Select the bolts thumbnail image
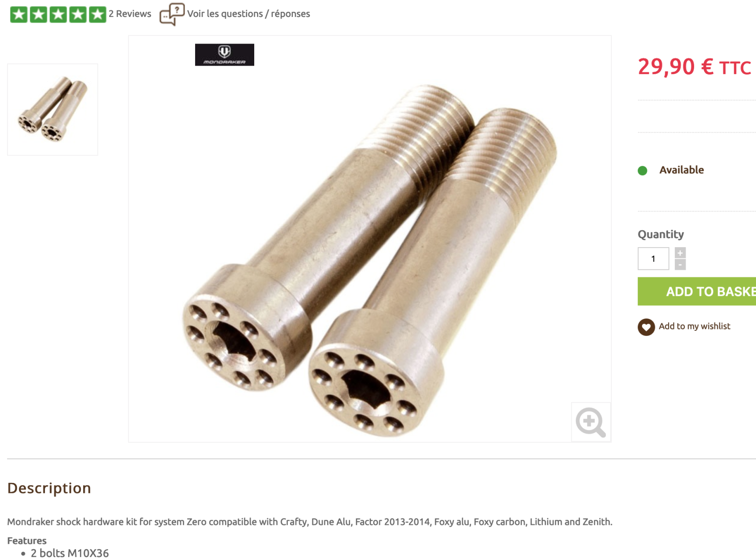This screenshot has width=756, height=559. [52, 110]
